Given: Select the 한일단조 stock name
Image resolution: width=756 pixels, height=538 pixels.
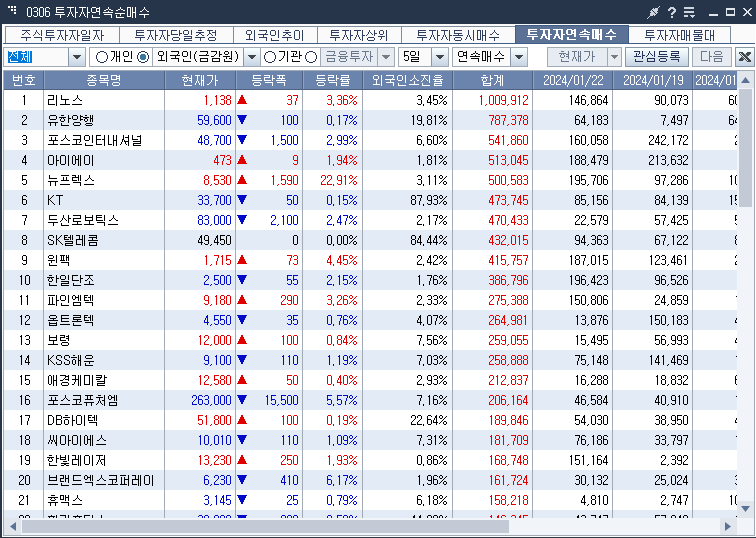Looking at the screenshot, I should click(x=70, y=280).
